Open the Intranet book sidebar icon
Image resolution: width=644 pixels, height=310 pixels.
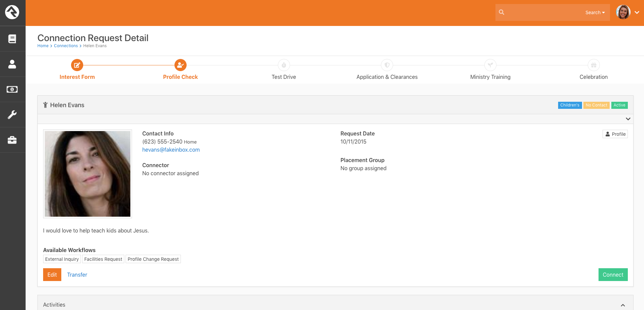[x=12, y=39]
